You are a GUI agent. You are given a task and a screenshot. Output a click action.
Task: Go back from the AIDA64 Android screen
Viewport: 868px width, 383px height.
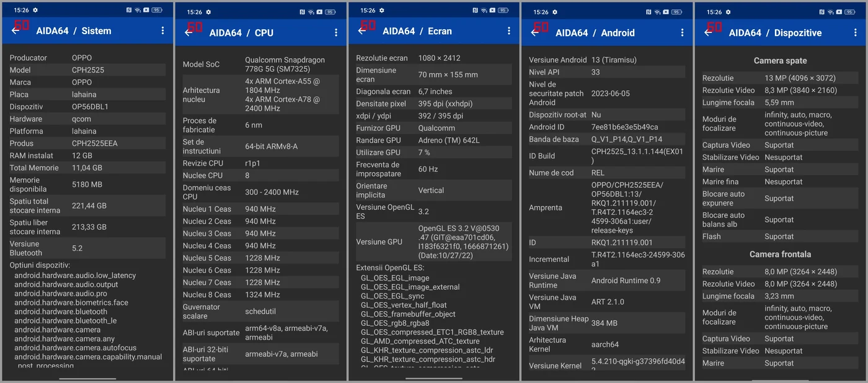[x=535, y=32]
